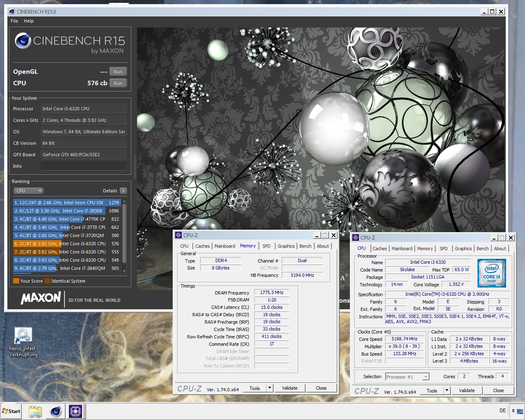
Task: Click CPU-Z CPU window title icon
Action: 356,237
